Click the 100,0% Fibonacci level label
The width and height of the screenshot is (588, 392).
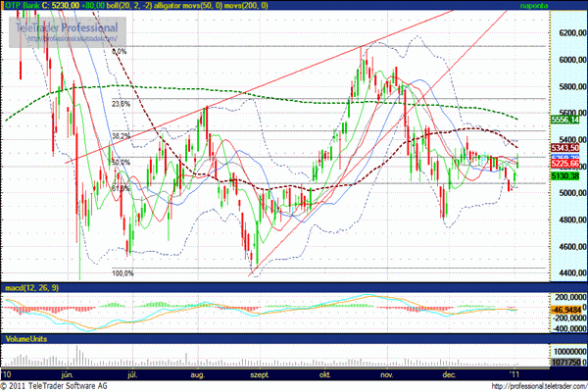[x=119, y=273]
